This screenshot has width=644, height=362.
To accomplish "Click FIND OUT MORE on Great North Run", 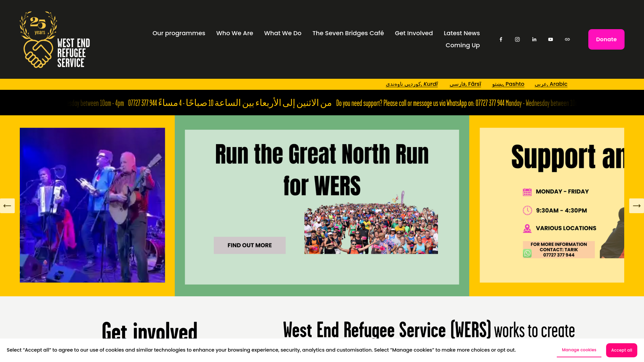I will 250,245.
